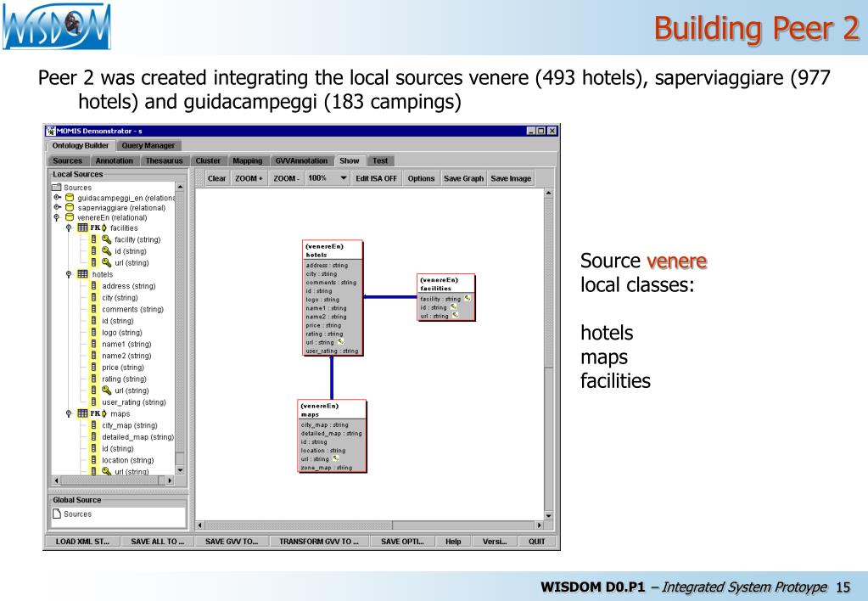Switch to the Cluster tab
The height and width of the screenshot is (601, 868).
(208, 160)
